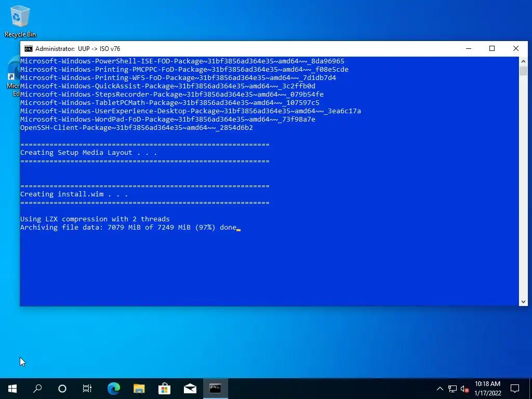The image size is (532, 399).
Task: Open the Recycle Bin desktop icon
Action: [20, 21]
